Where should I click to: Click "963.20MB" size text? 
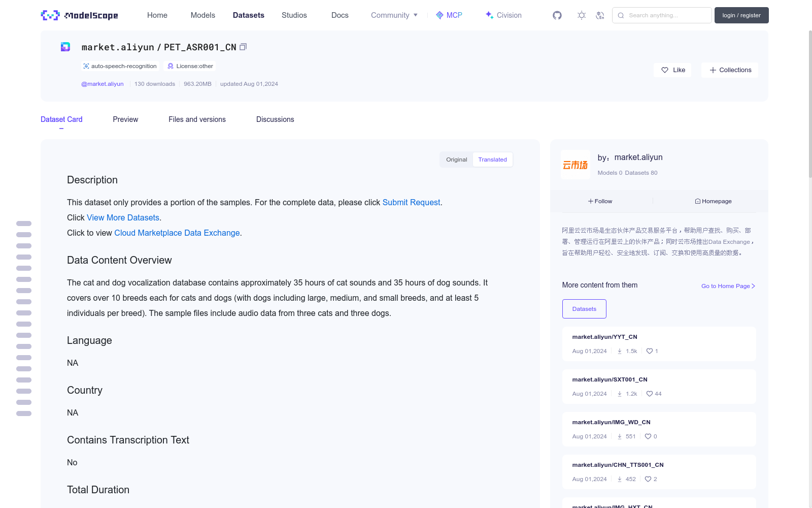(197, 84)
